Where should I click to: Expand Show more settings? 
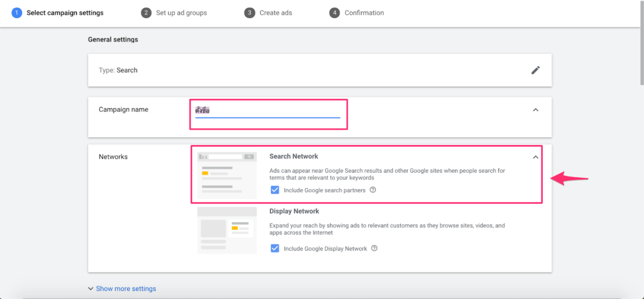122,289
